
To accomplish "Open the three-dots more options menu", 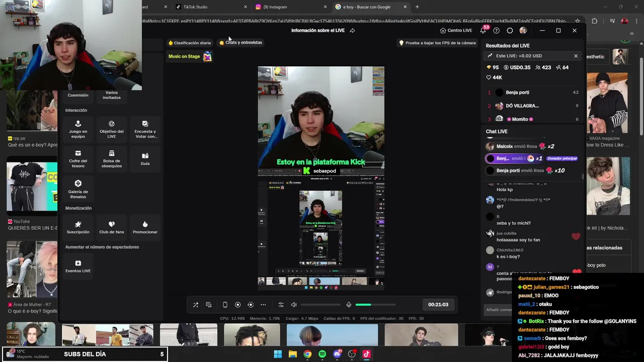I will click(263, 305).
